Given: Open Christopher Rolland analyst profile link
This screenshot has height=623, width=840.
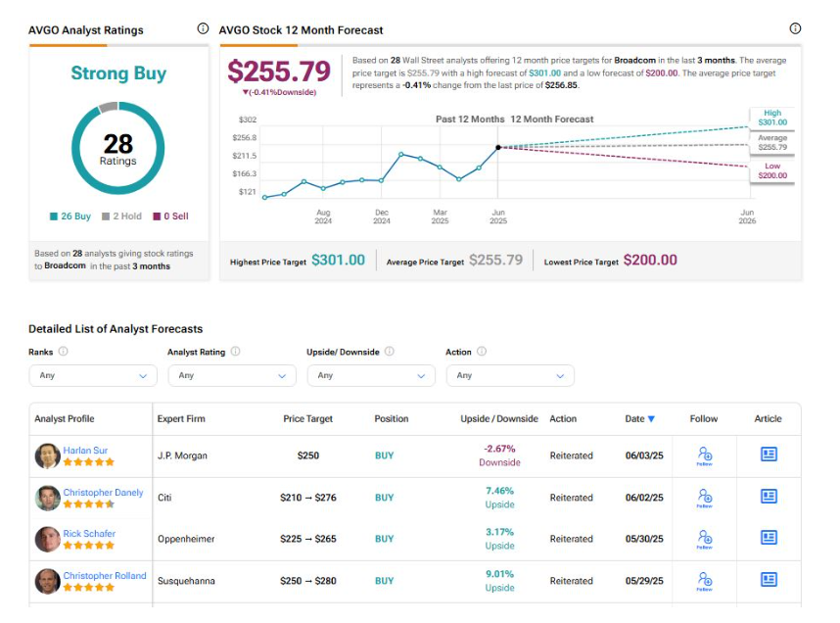Looking at the screenshot, I should click(105, 575).
